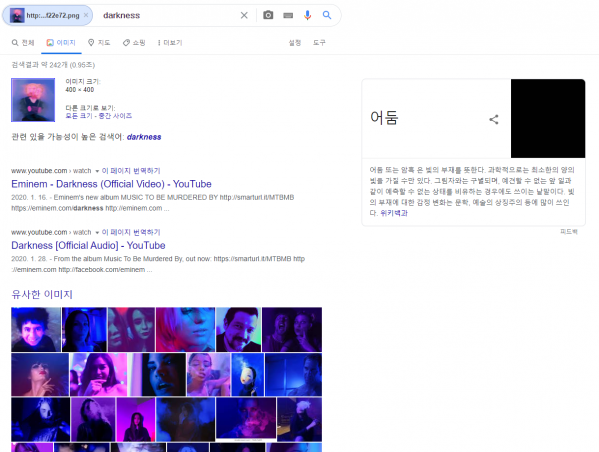The width and height of the screenshot is (599, 452).
Task: Open the on-screen keyboard icon
Action: (288, 15)
